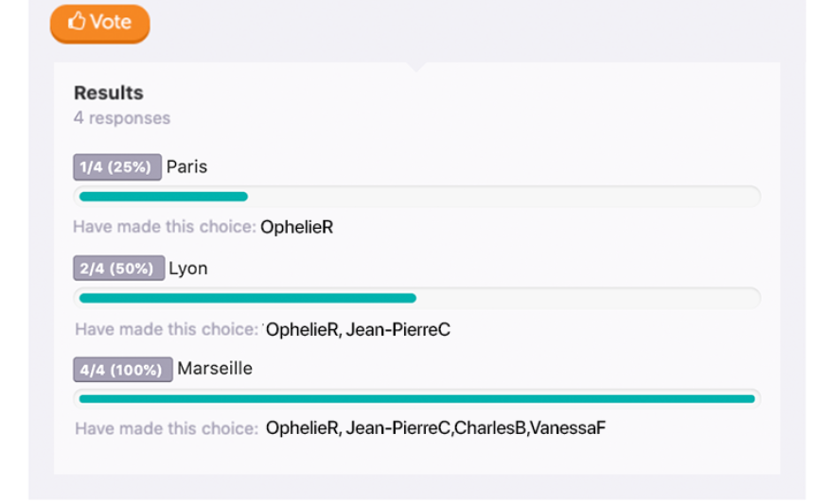Open CharlesB's name under Marseille
This screenshot has height=504, width=831.
click(x=489, y=428)
